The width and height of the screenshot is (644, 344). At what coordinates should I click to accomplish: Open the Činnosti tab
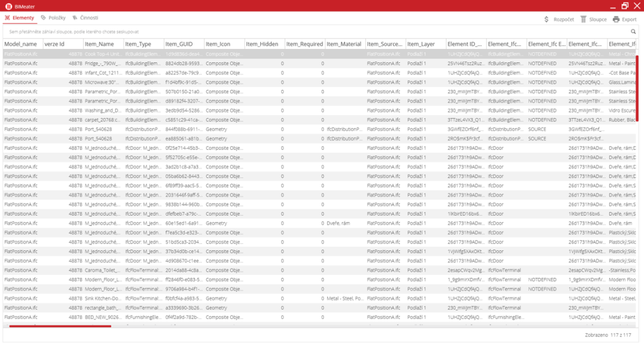pyautogui.click(x=89, y=18)
